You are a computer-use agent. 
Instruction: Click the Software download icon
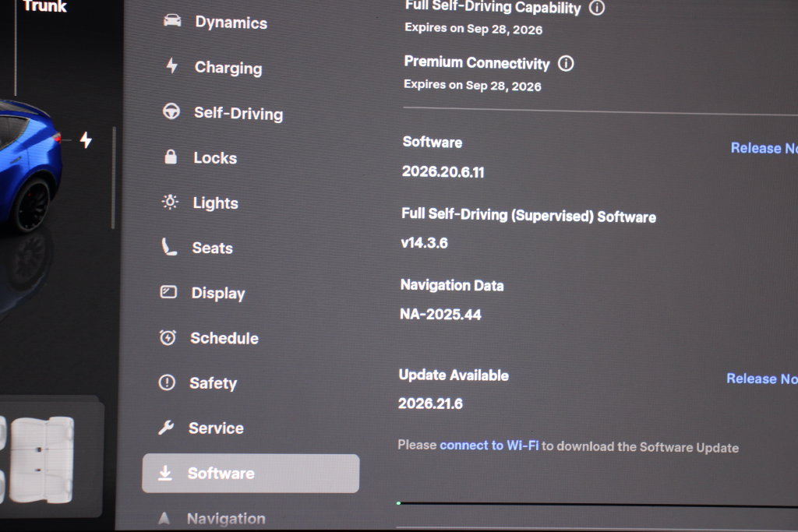tap(165, 473)
